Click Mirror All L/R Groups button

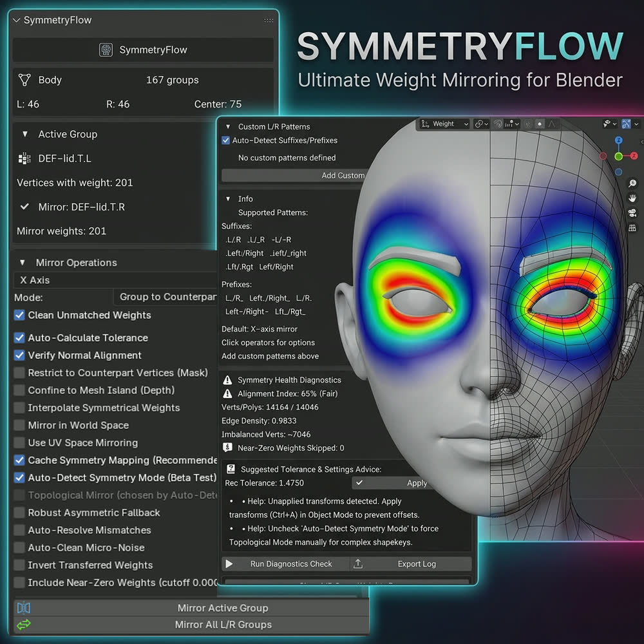pyautogui.click(x=191, y=624)
